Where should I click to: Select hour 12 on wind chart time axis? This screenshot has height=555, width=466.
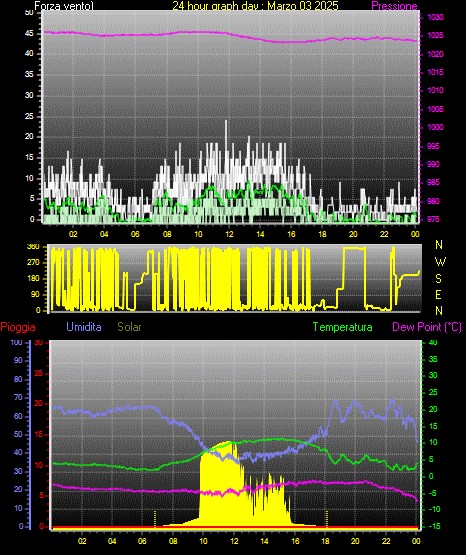click(x=229, y=234)
